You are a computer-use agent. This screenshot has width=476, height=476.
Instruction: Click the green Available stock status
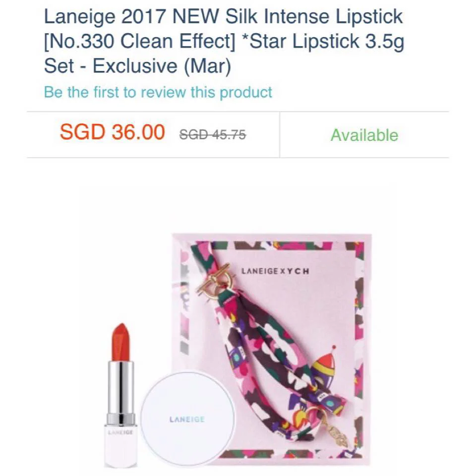[x=364, y=135]
